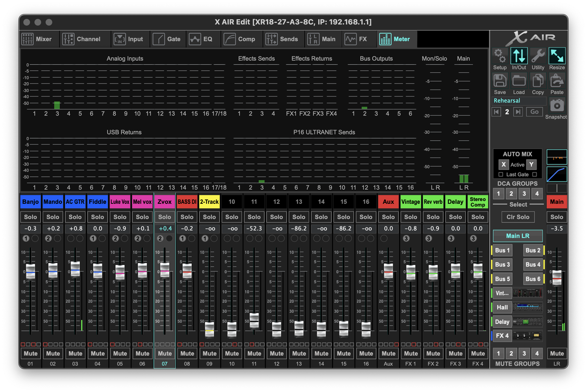This screenshot has width=587, height=392.
Task: Go to the next snapshot arrow
Action: (x=518, y=112)
